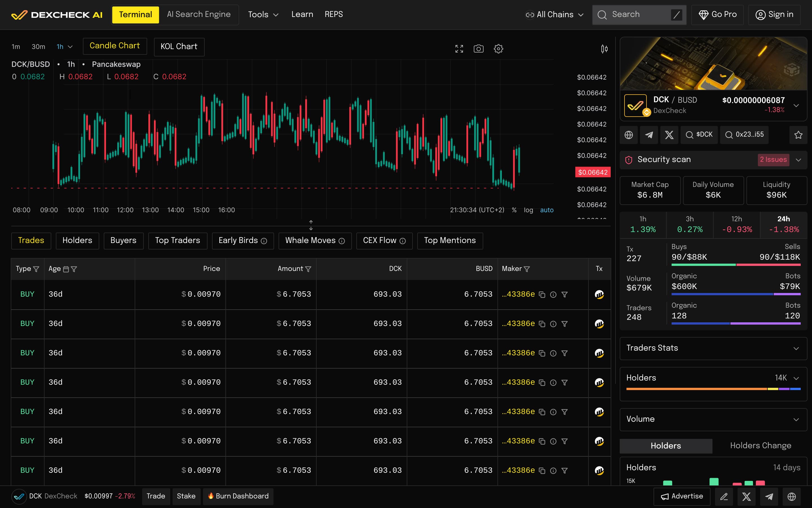Open the Tools menu dropdown
Image resolution: width=812 pixels, height=508 pixels.
click(x=263, y=14)
